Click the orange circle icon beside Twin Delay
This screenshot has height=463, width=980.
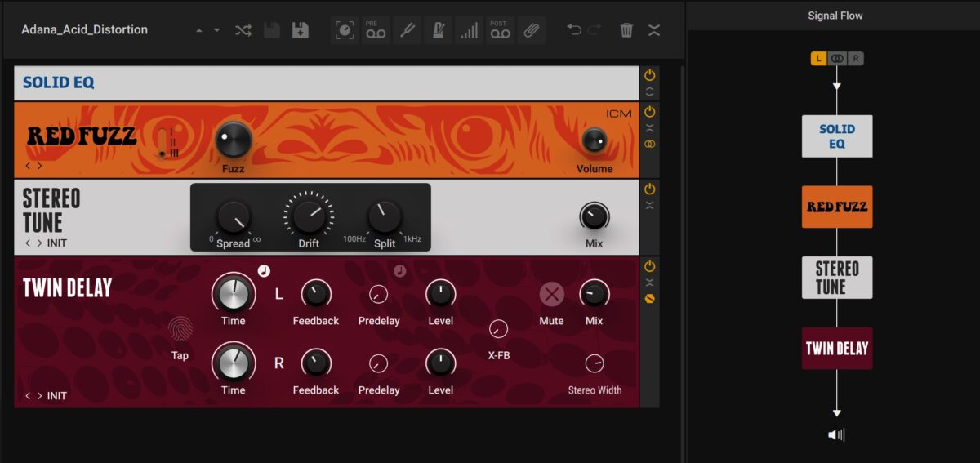[x=650, y=299]
